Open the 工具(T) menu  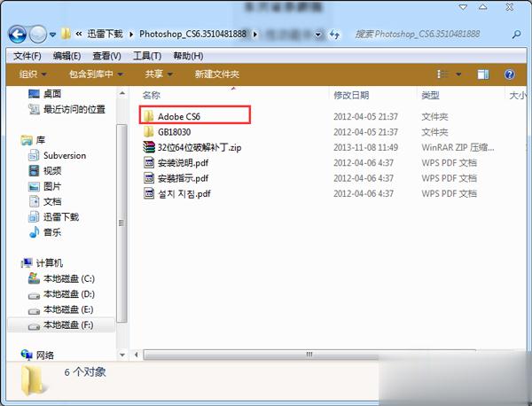(147, 56)
